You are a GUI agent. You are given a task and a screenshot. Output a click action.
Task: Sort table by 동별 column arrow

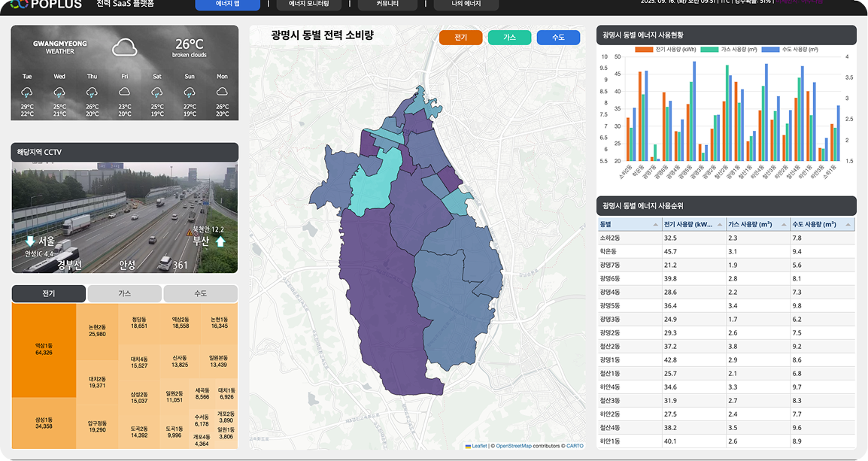coord(655,225)
